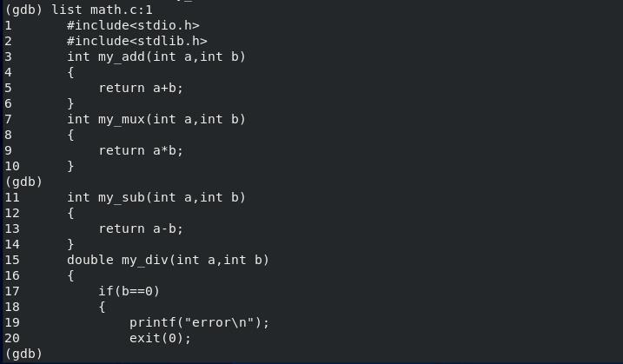This screenshot has width=623, height=364.
Task: Click the 'return a-b;' statement
Action: (141, 228)
